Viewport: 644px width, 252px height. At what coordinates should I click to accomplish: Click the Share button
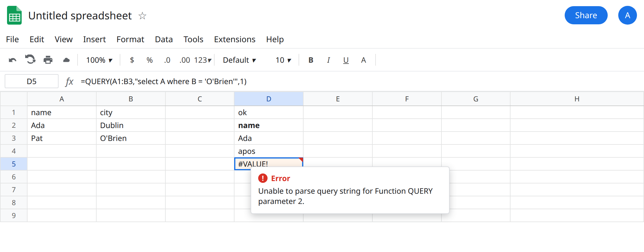[586, 15]
